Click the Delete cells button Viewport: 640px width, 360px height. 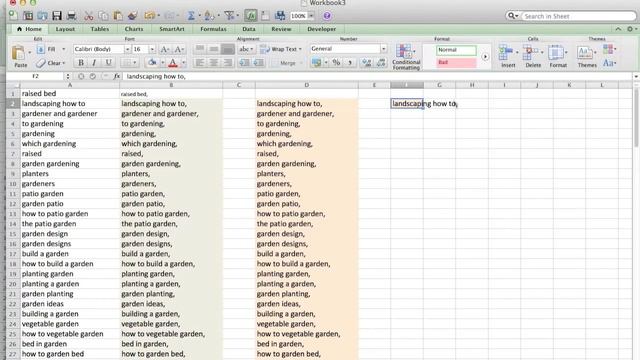point(533,56)
